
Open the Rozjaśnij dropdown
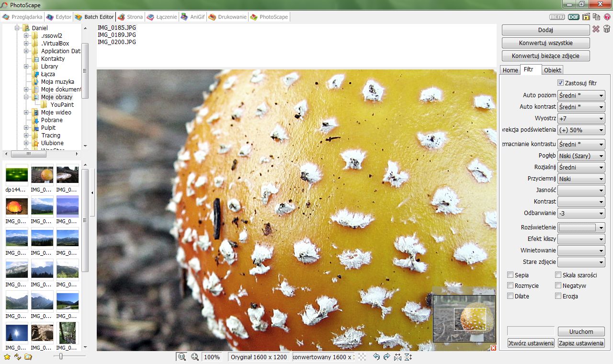(x=581, y=167)
